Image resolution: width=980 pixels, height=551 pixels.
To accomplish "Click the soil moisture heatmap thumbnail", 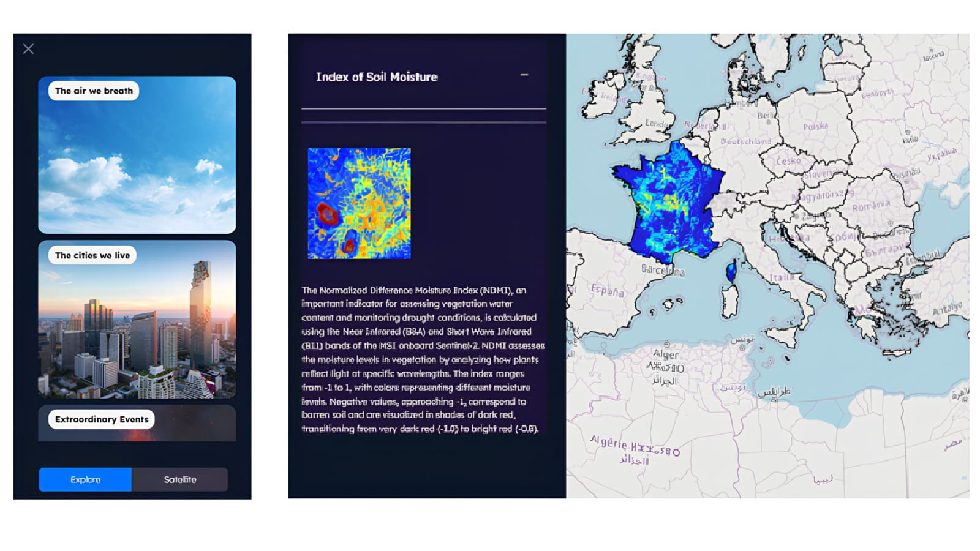I will [359, 203].
